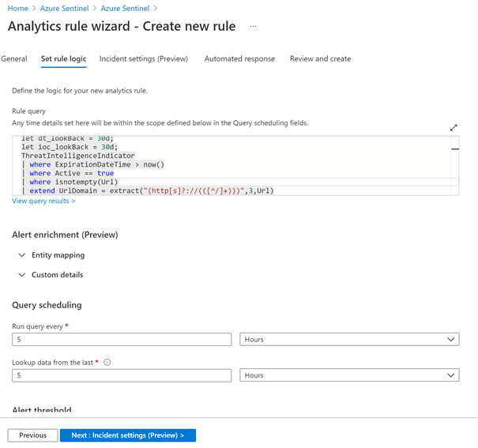Click the info icon beside Lookup data
The height and width of the screenshot is (448, 478).
107,363
